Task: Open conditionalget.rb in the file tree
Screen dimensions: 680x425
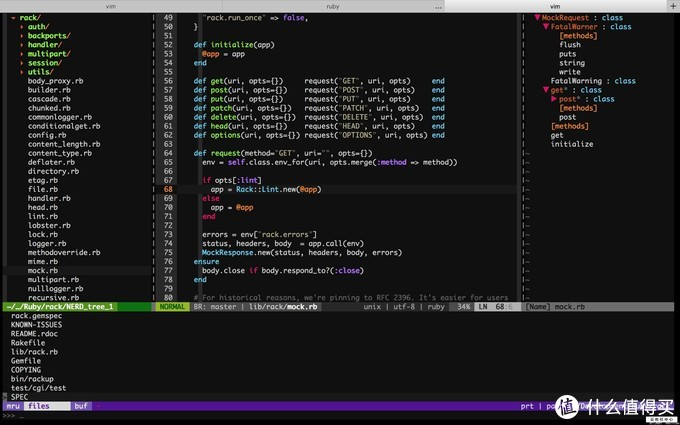Action: click(64, 126)
